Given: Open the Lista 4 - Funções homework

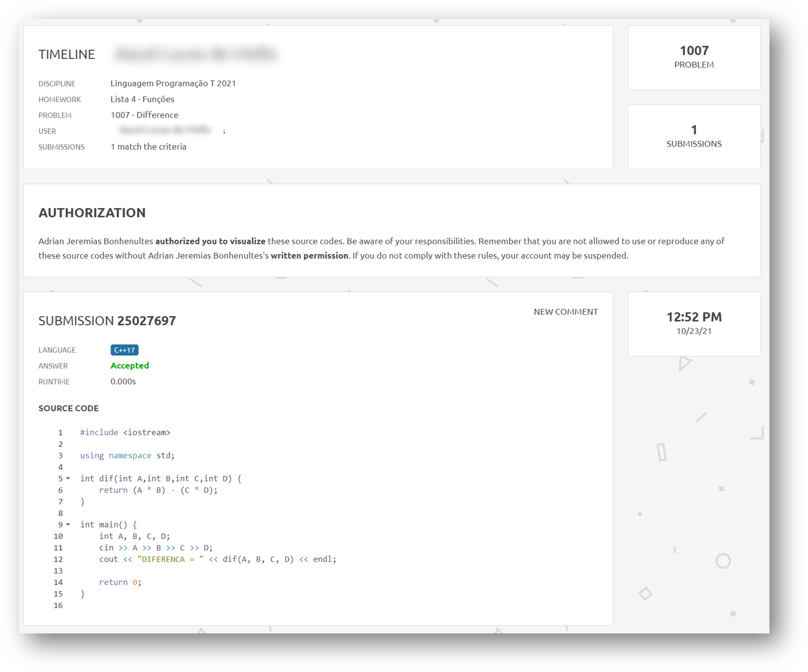Looking at the screenshot, I should tap(142, 99).
